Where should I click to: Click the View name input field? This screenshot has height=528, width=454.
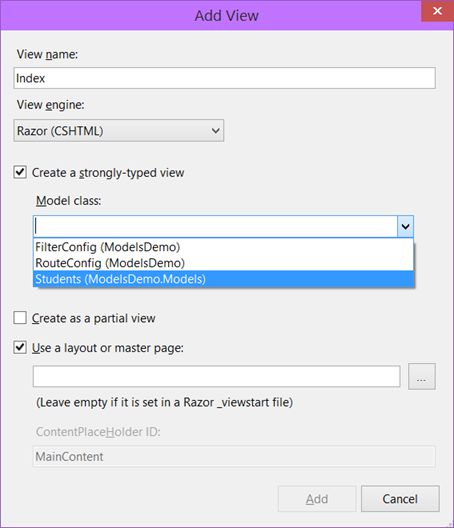224,78
